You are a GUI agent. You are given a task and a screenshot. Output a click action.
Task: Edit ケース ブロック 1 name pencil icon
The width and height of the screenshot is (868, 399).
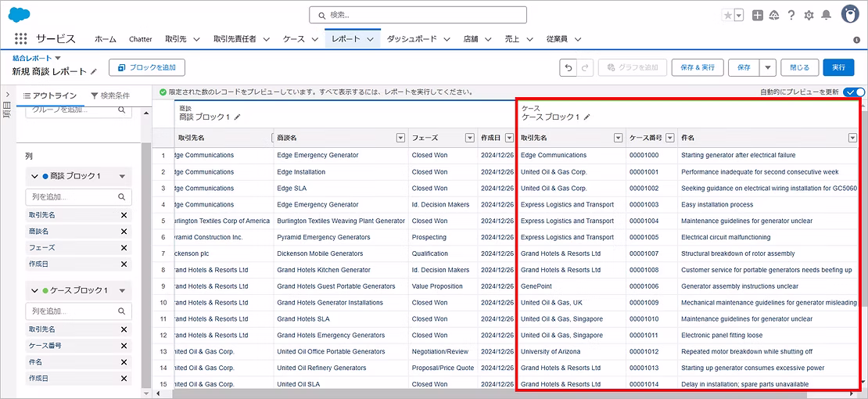587,117
